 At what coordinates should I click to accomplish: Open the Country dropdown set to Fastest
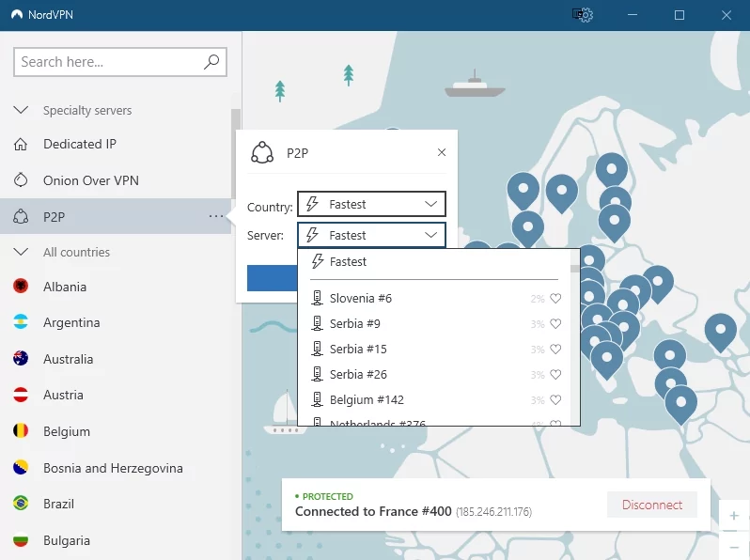[x=371, y=204]
